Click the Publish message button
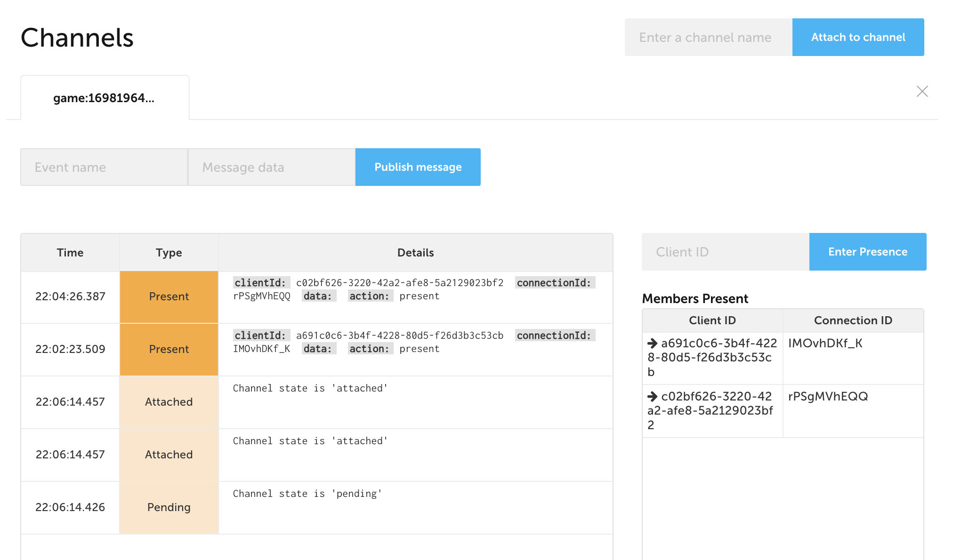Viewport: 953px width, 560px height. click(x=418, y=167)
